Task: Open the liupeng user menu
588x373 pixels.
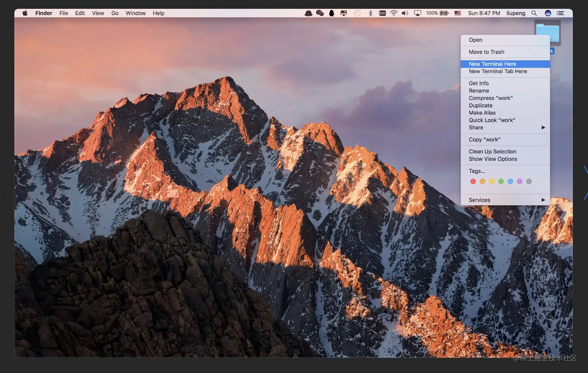Action: 516,13
